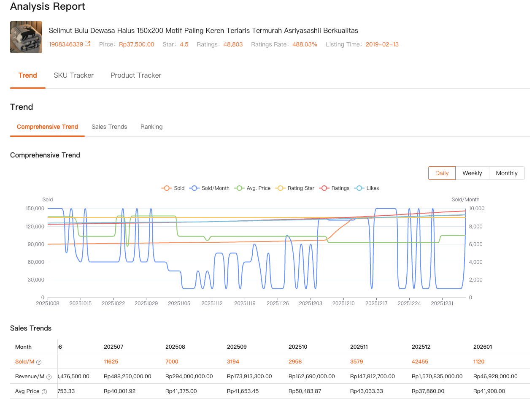Open the Product Tracker tab
This screenshot has width=532, height=404.
[x=136, y=76]
